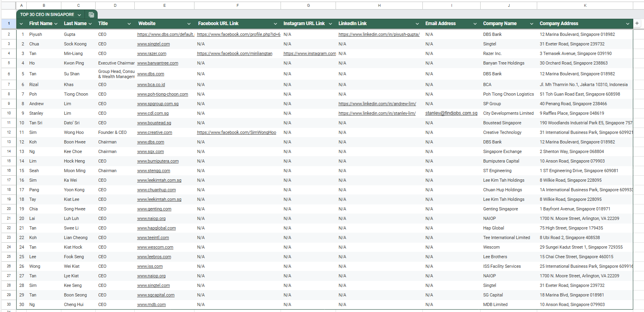Expand the LinkedIn Link column dropdown
This screenshot has width=644, height=312.
pos(417,24)
